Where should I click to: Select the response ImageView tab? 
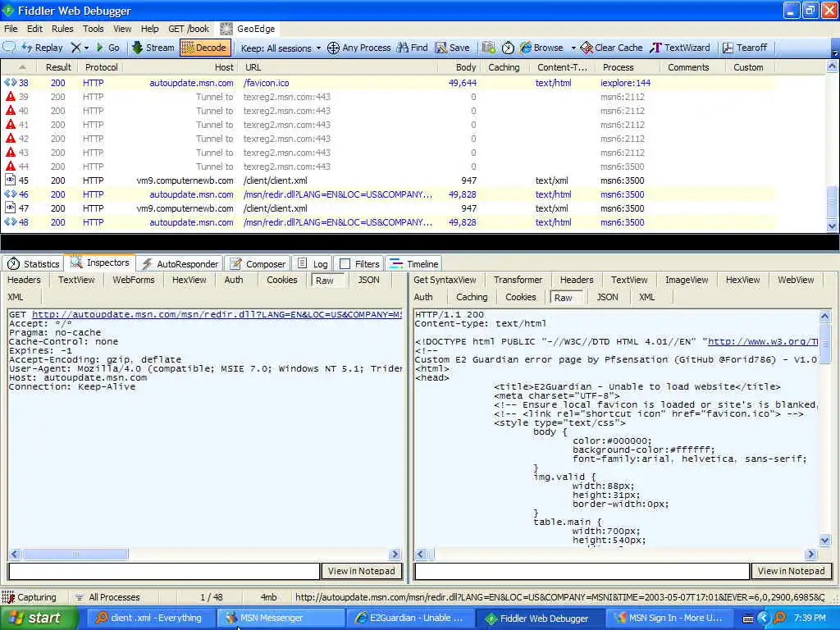pos(687,280)
